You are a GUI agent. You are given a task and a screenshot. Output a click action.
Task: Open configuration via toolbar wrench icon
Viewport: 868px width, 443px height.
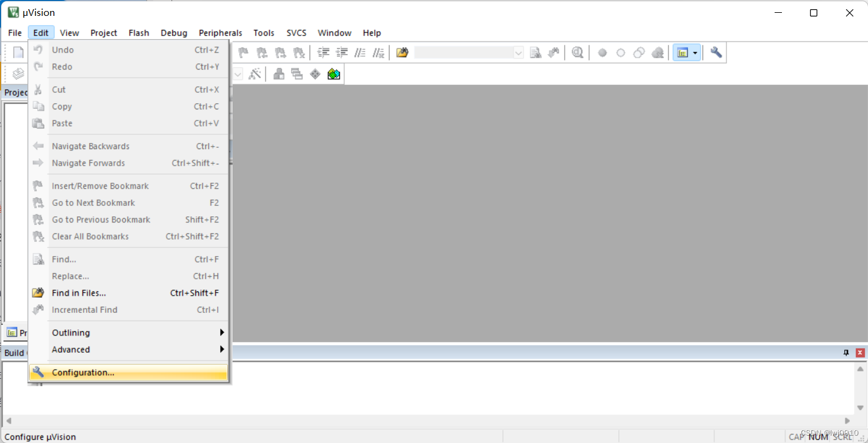click(716, 53)
